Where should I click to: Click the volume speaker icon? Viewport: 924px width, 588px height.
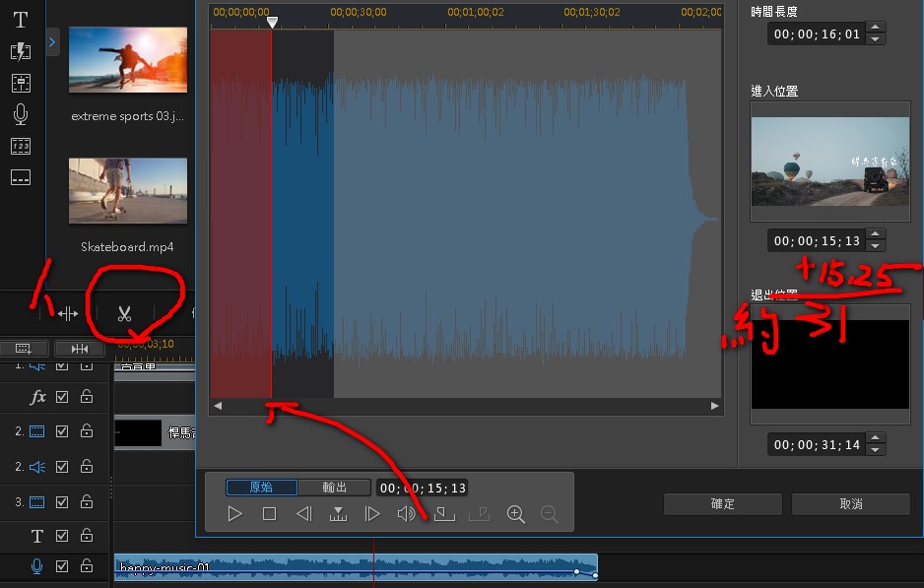tap(406, 514)
